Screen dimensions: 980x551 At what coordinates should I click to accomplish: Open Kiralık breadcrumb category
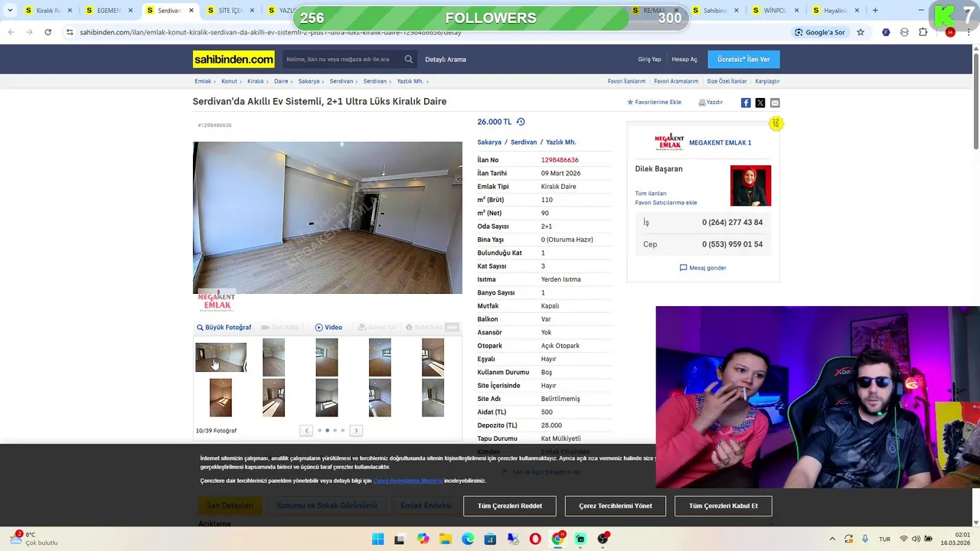point(256,81)
